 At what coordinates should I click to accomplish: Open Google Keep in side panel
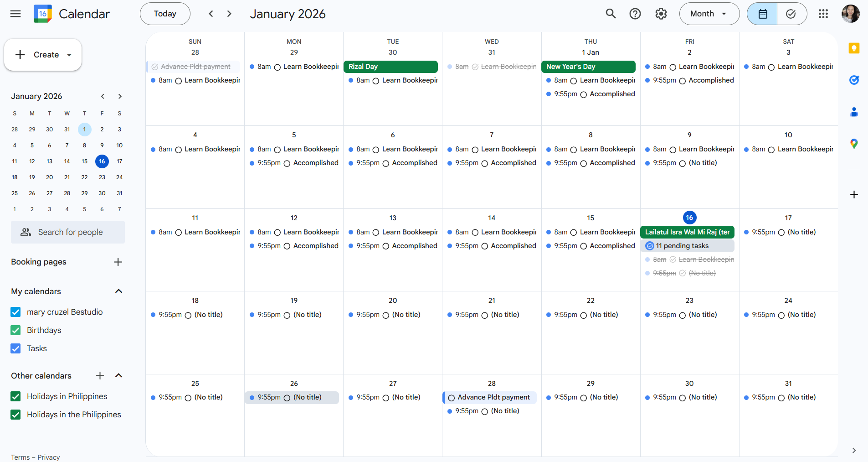point(854,48)
